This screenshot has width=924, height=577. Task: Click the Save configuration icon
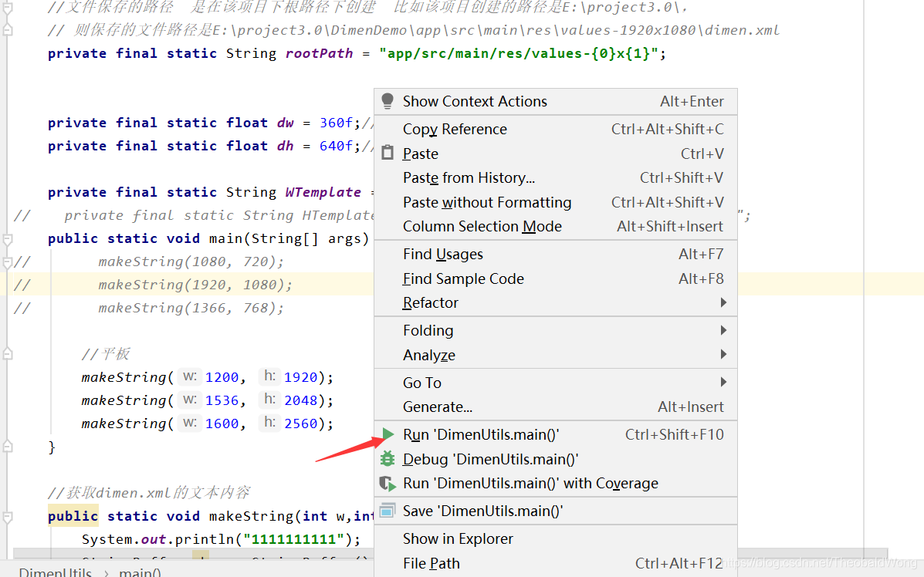[x=388, y=511]
